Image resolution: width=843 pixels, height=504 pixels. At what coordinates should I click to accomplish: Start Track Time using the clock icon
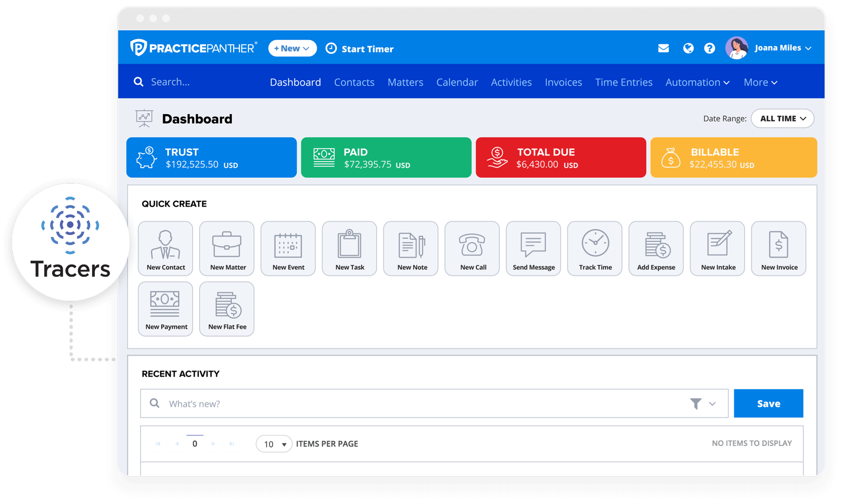click(594, 248)
